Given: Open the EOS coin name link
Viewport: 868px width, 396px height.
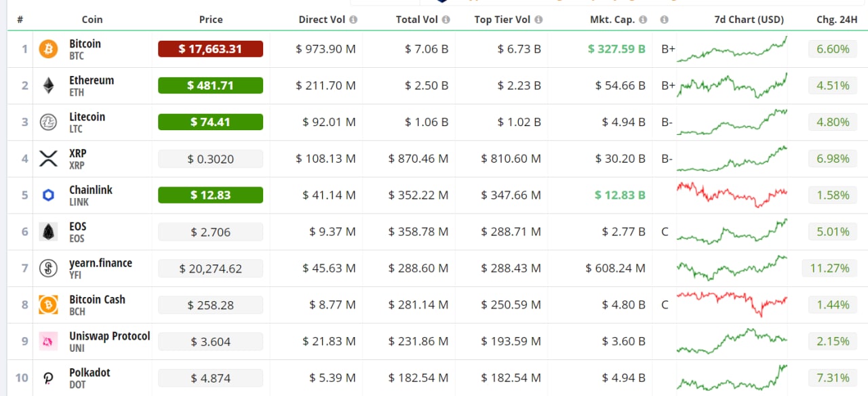Looking at the screenshot, I should [x=78, y=227].
